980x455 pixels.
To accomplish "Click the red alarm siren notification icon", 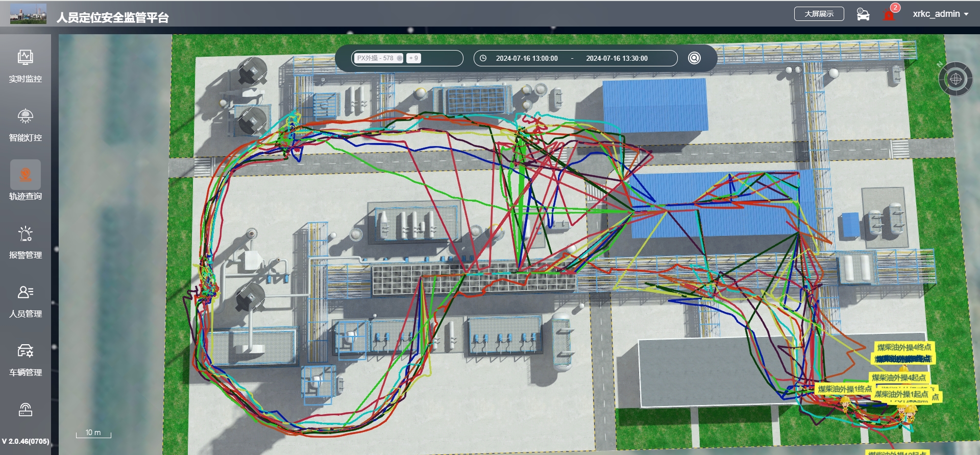I will [889, 14].
